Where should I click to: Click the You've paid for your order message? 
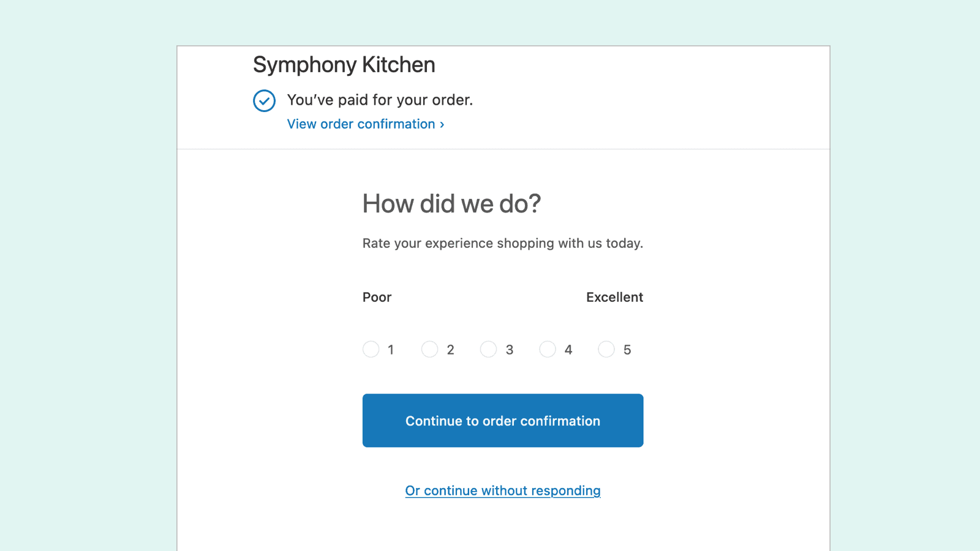pos(380,100)
